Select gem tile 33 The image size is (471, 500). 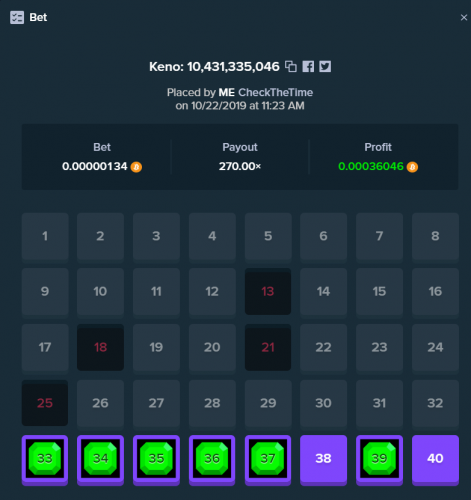tap(45, 460)
